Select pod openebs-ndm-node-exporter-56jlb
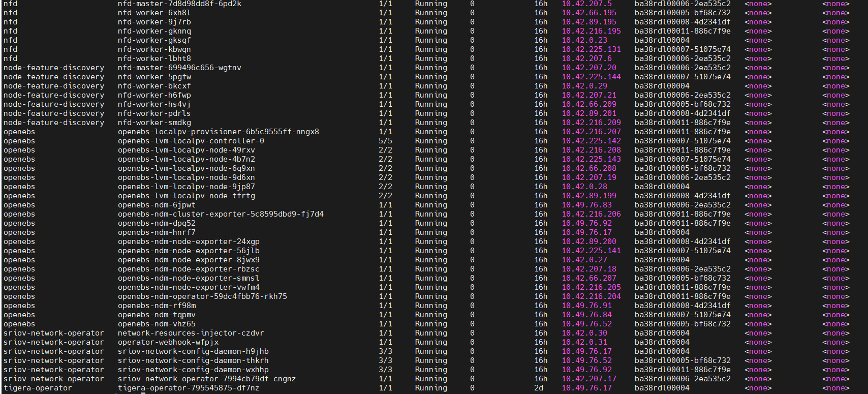This screenshot has width=868, height=394. click(x=189, y=251)
